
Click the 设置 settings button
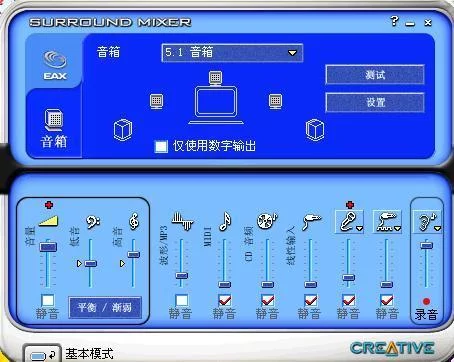point(375,102)
